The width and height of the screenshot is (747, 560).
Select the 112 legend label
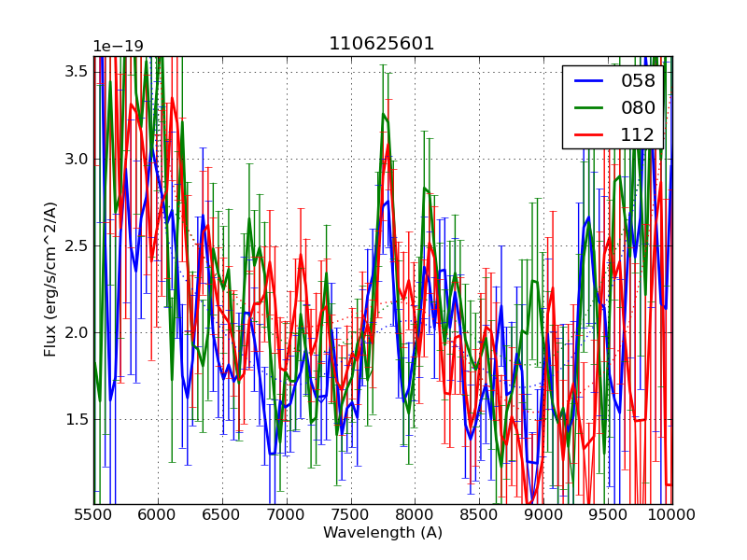638,134
